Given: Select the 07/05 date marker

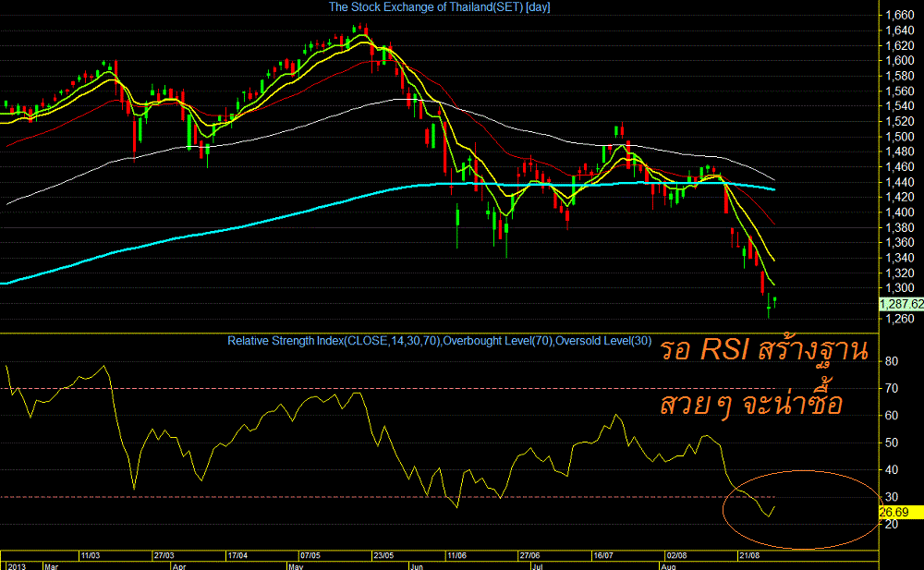Looking at the screenshot, I should (x=310, y=556).
